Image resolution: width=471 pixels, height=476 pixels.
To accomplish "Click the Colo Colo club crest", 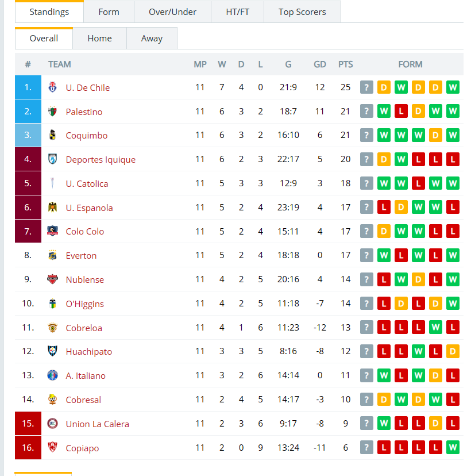I will pyautogui.click(x=52, y=231).
